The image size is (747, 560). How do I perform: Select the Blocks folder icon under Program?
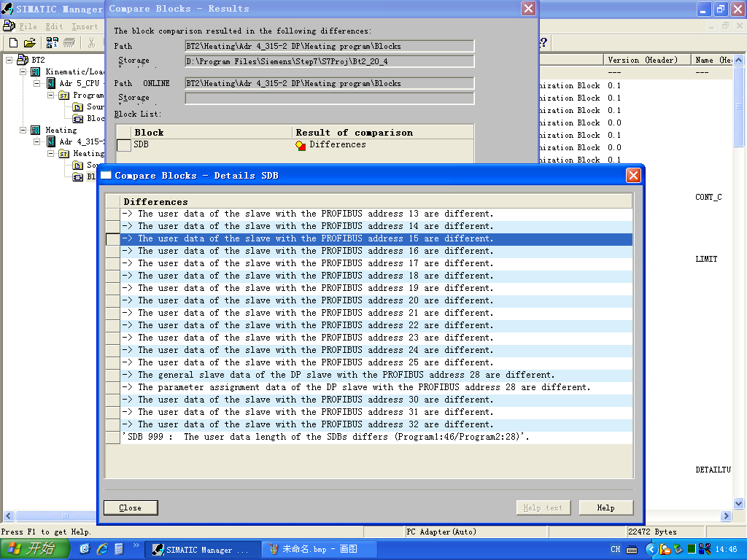point(77,118)
